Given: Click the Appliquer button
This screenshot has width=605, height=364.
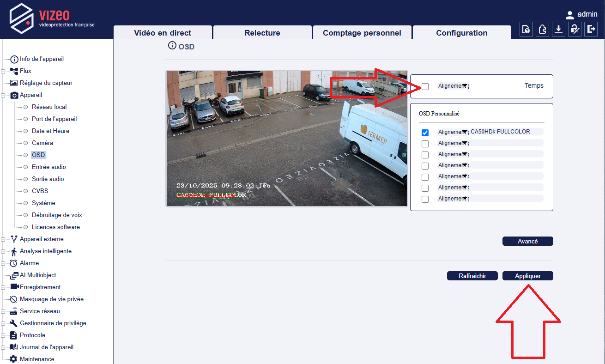Looking at the screenshot, I should [x=527, y=276].
